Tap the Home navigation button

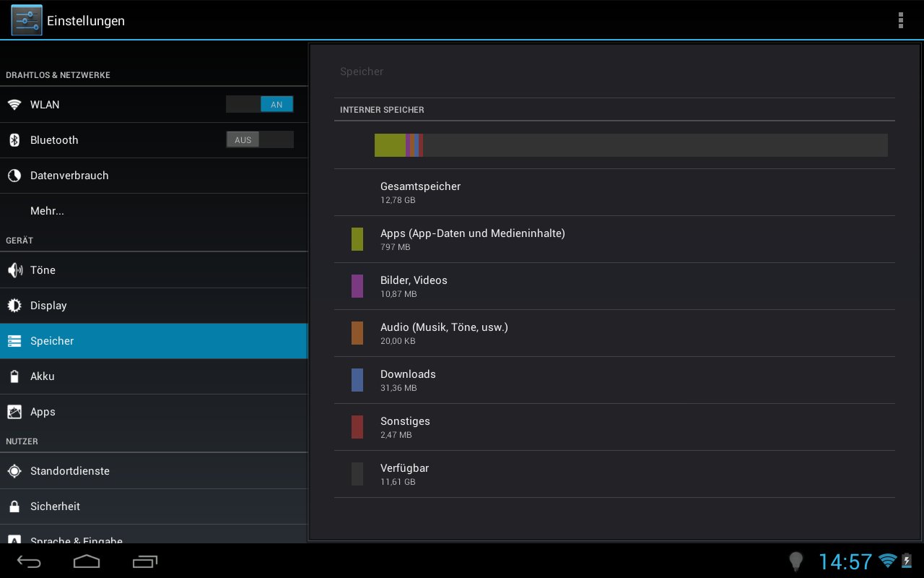(87, 561)
